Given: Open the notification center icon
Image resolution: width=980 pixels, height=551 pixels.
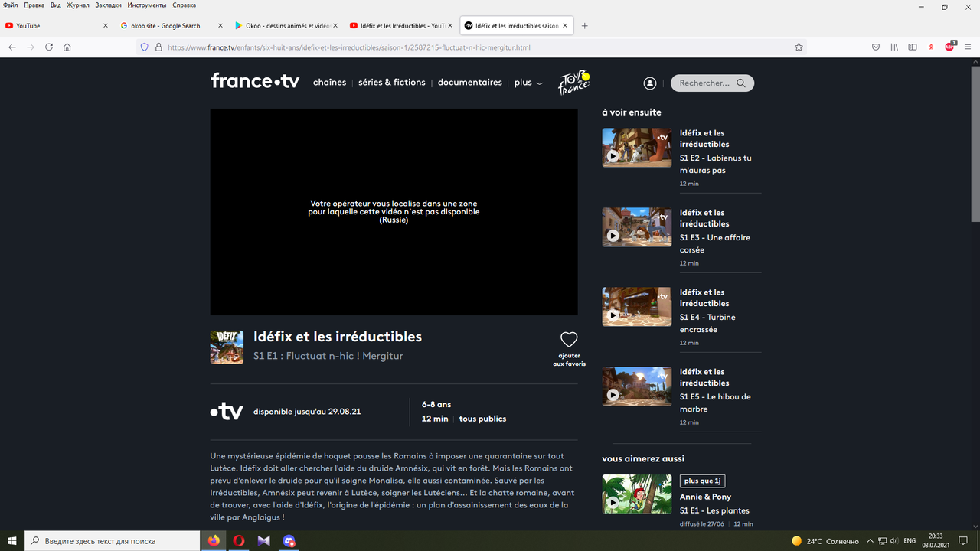Looking at the screenshot, I should pos(964,540).
